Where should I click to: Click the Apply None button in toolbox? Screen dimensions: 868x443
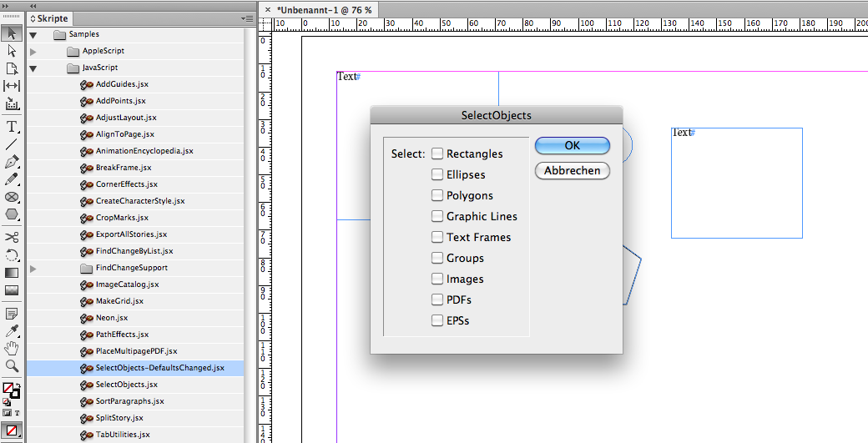point(12,430)
